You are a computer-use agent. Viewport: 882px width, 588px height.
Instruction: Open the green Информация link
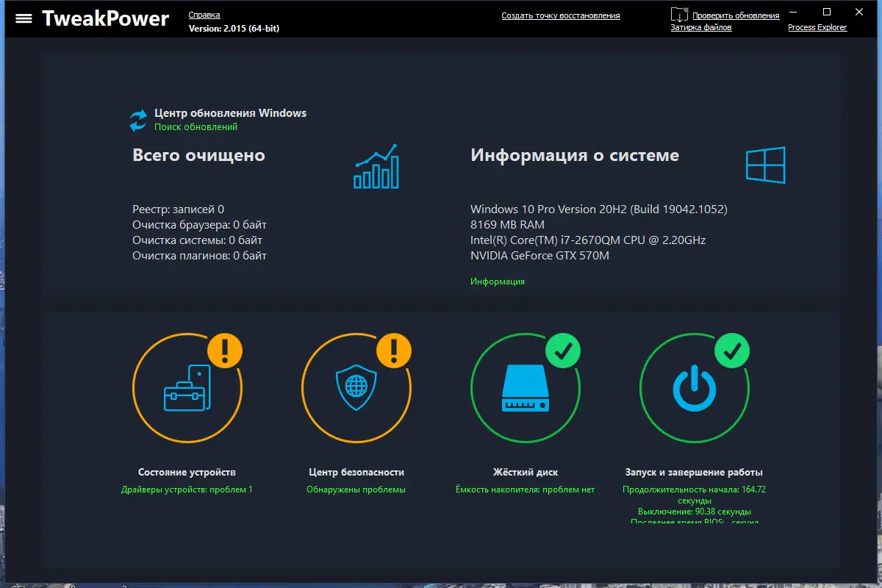pos(498,282)
